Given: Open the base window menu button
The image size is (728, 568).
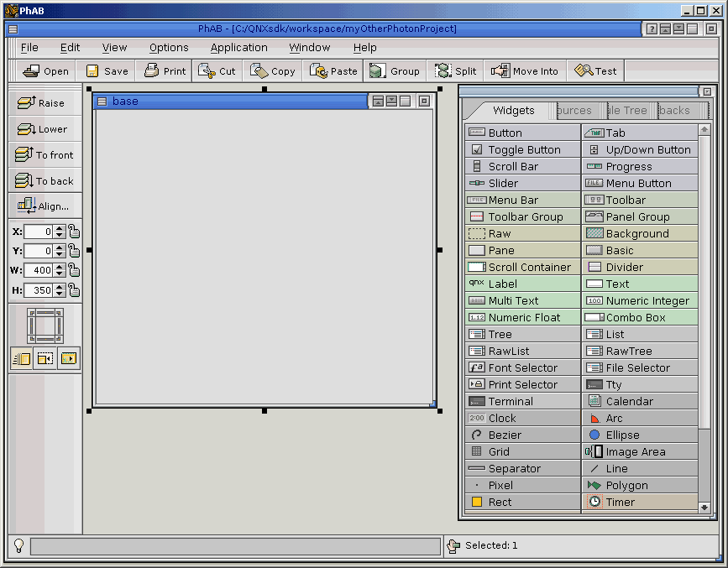Looking at the screenshot, I should point(102,102).
